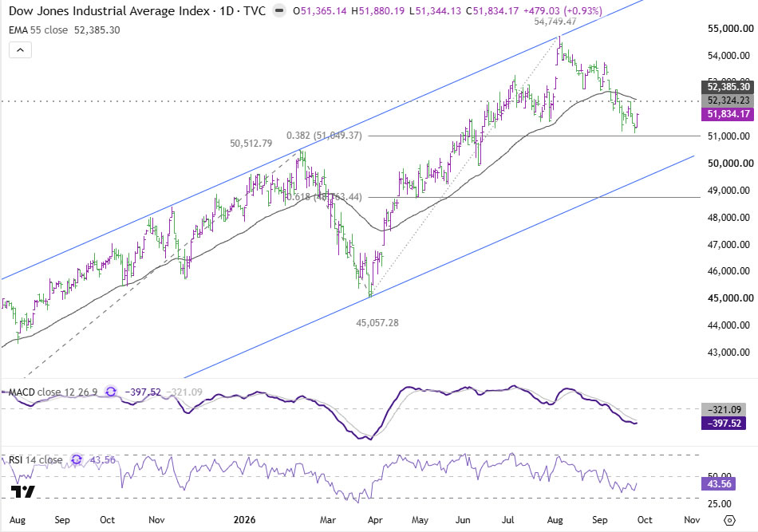758x532 pixels.
Task: Select the MACD close 12 26 9 legend
Action: pyautogui.click(x=53, y=392)
